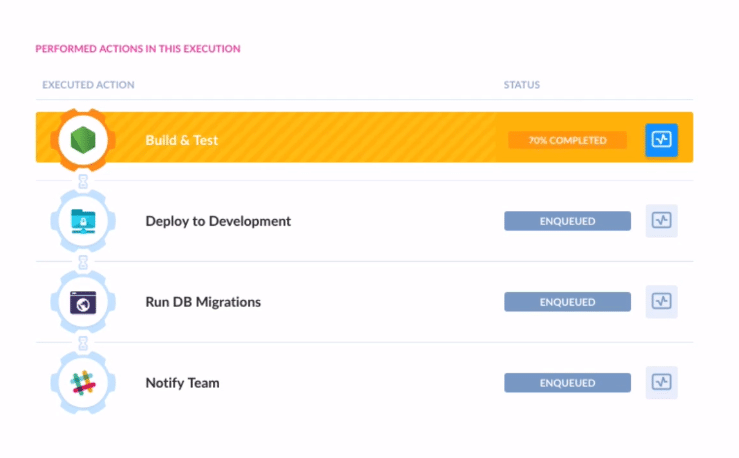Click the Status column header

point(521,85)
